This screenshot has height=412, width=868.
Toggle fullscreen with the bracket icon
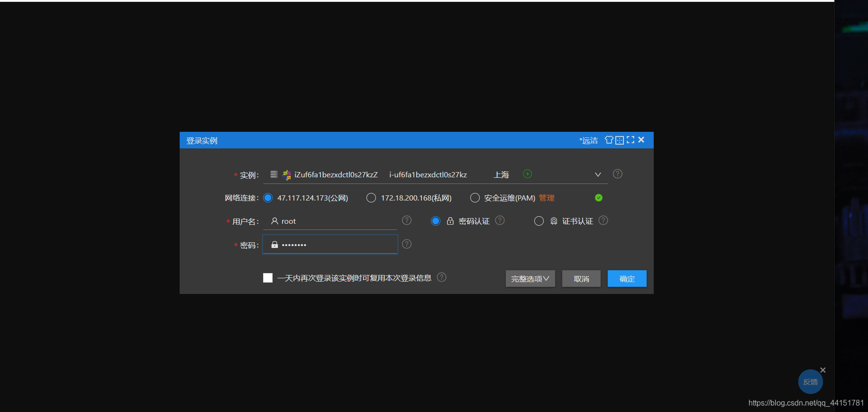[x=630, y=140]
